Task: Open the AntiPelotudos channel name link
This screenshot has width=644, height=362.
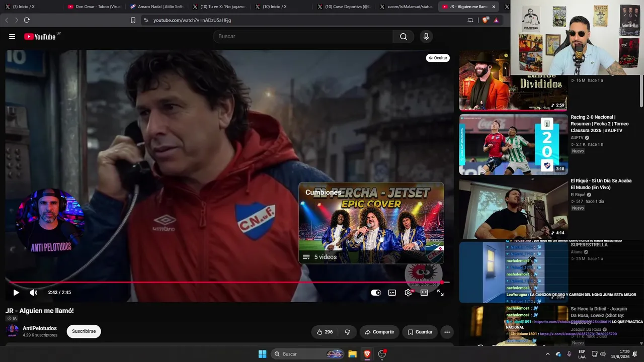Action: pos(40,328)
